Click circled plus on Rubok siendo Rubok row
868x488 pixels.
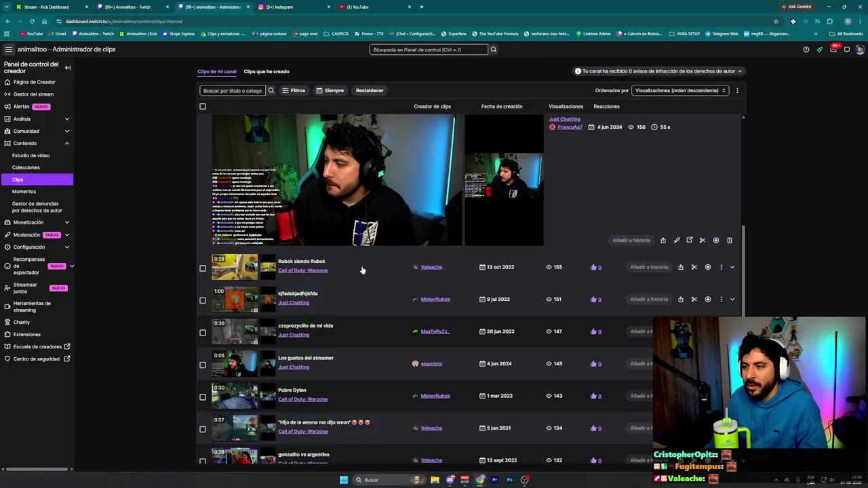point(708,267)
